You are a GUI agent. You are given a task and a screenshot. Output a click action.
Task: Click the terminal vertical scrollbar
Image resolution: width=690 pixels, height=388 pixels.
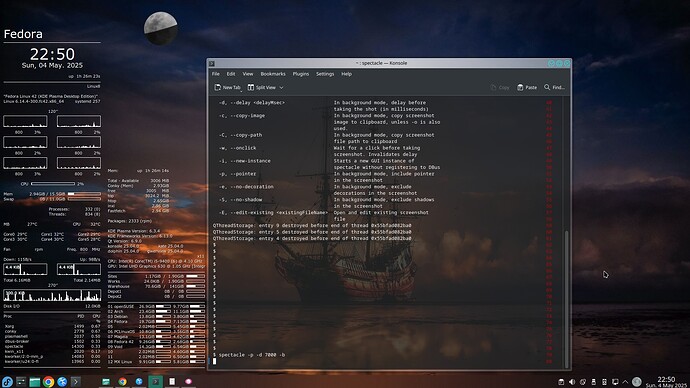pos(566,233)
